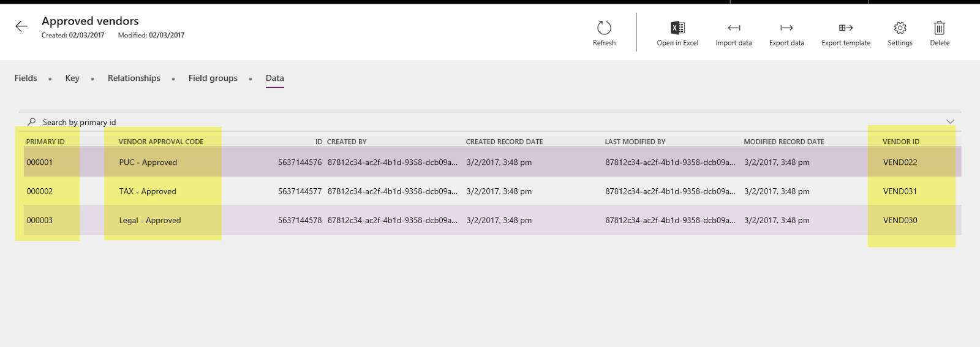Go to the Relationships tab
The width and height of the screenshot is (980, 347).
[x=134, y=78]
